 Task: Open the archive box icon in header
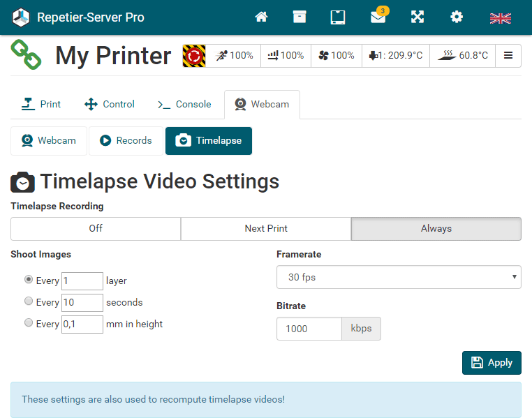point(300,17)
